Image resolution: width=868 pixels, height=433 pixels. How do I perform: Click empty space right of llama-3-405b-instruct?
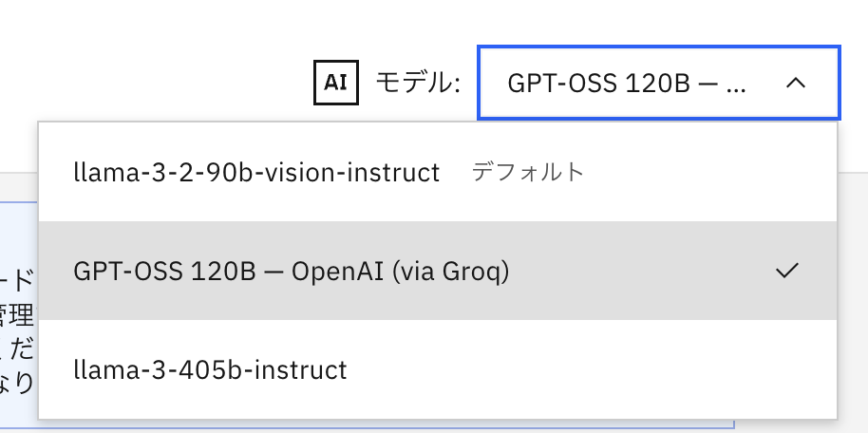[589, 369]
